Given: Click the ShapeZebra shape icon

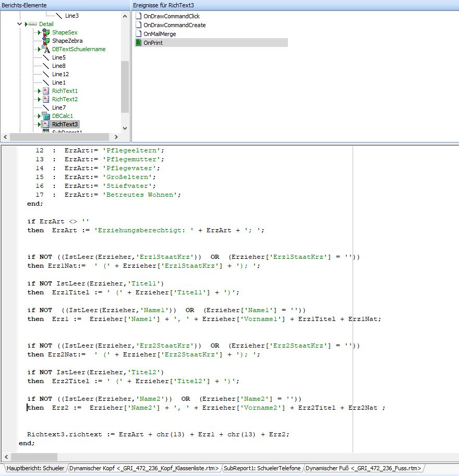Looking at the screenshot, I should tap(46, 40).
